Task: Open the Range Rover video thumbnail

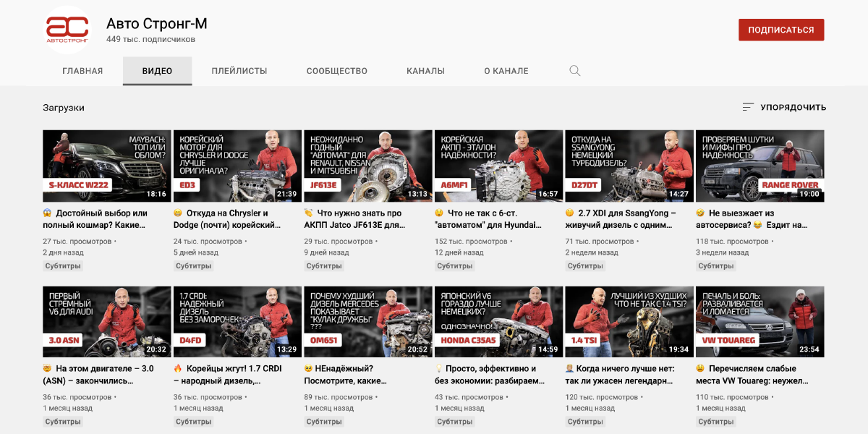Action: 759,166
